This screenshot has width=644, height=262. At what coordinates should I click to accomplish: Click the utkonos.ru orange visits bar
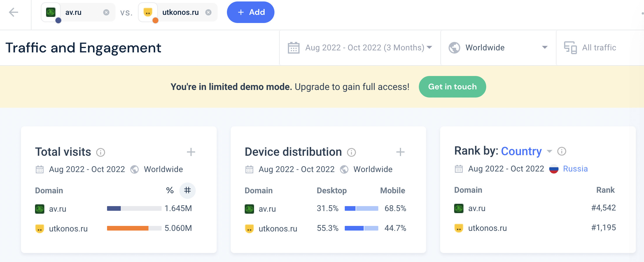(x=127, y=228)
